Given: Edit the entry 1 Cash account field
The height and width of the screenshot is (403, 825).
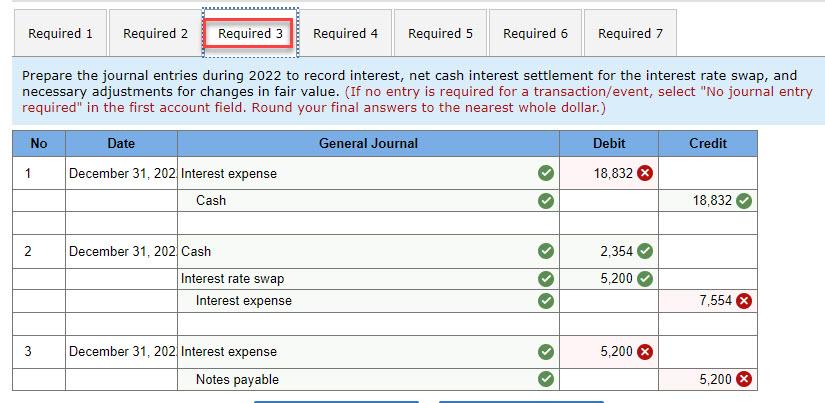Looking at the screenshot, I should coord(368,200).
